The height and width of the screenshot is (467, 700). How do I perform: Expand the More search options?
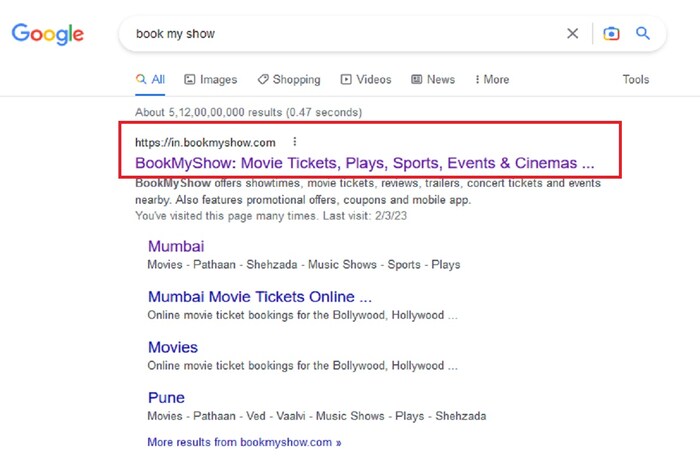click(492, 79)
